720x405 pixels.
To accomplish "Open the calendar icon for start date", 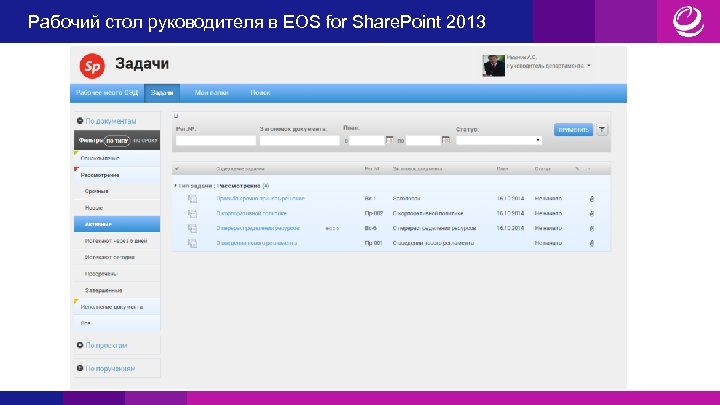I will click(389, 140).
